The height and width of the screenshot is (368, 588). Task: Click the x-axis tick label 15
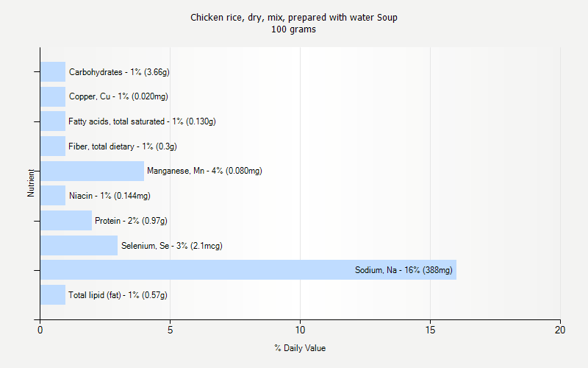(x=430, y=330)
